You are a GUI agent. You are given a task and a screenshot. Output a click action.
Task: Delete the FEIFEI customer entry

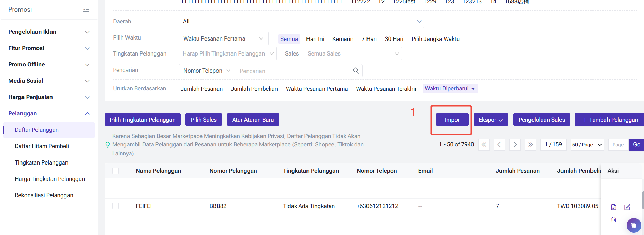pyautogui.click(x=613, y=219)
